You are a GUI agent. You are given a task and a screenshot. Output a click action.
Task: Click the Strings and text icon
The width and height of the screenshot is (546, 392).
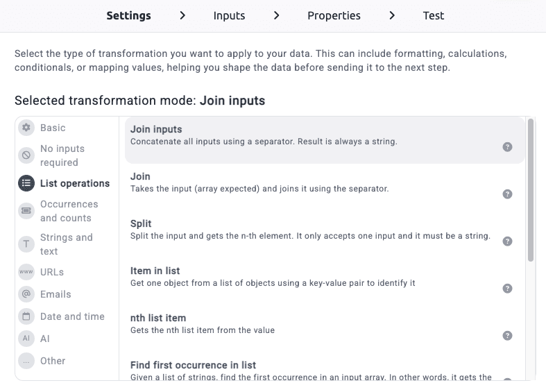(26, 244)
